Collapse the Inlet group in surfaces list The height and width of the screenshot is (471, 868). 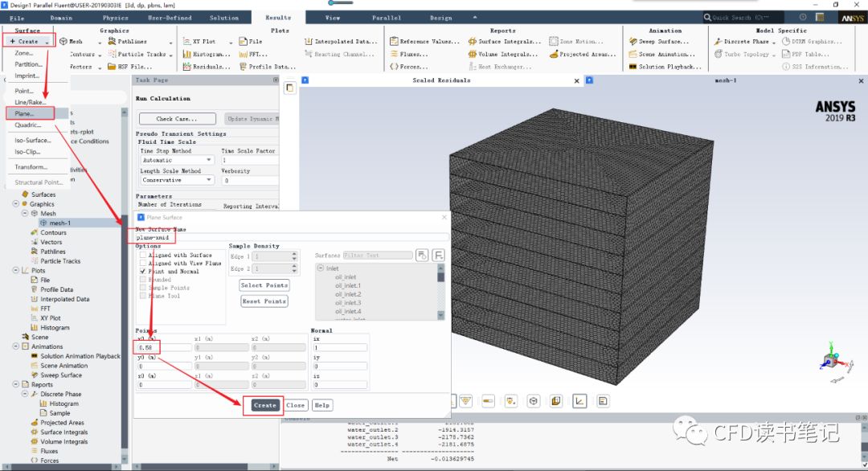pyautogui.click(x=321, y=268)
